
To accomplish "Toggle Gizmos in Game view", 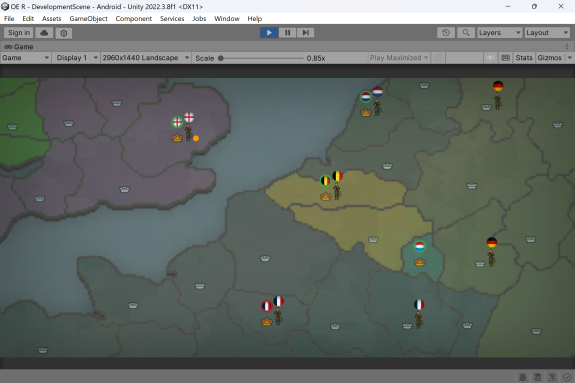I will (x=549, y=58).
